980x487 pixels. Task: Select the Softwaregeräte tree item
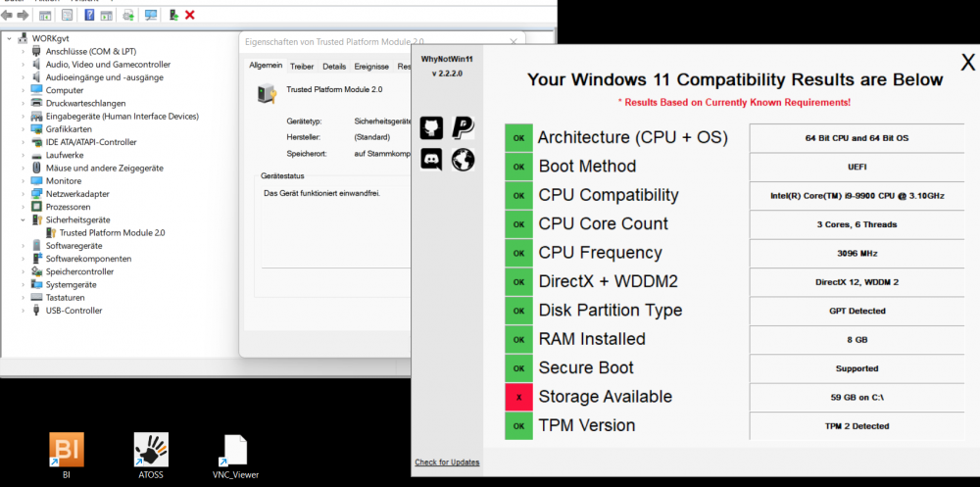pos(73,246)
